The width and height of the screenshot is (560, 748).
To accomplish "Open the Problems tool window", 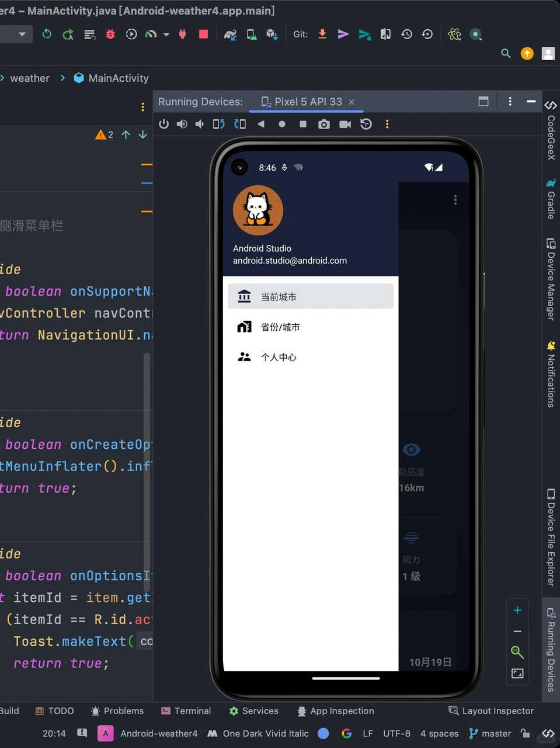I will pos(117,711).
